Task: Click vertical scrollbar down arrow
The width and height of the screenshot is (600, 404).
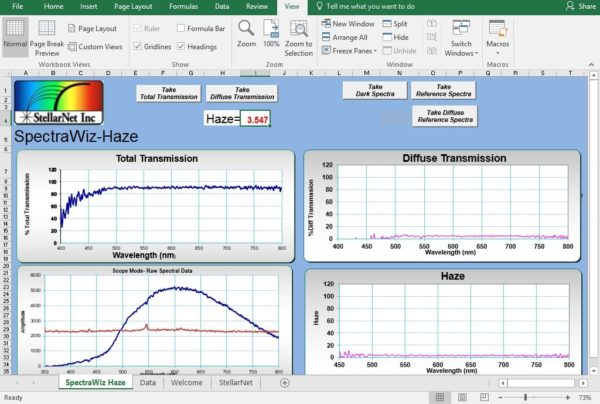Action: point(593,371)
